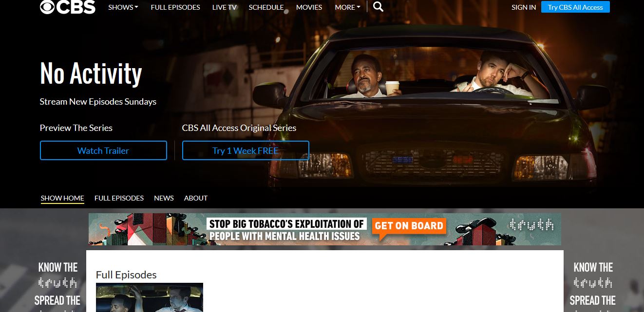Switch to the ABOUT tab

click(x=196, y=198)
